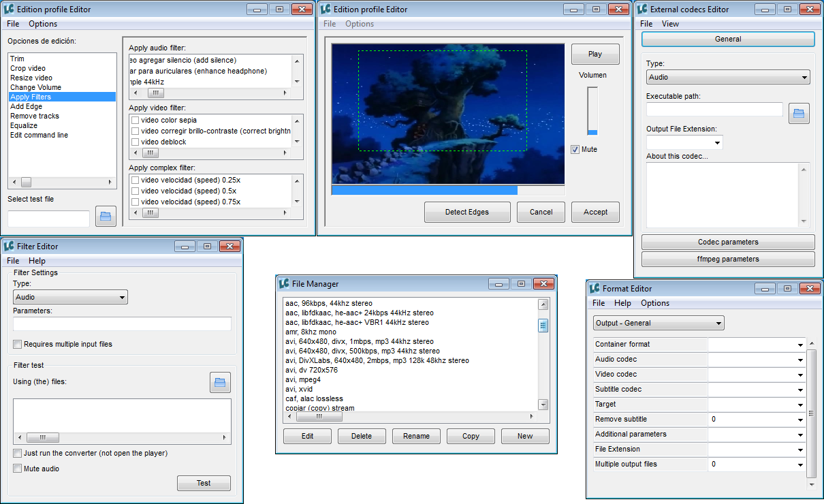Uncheck Mute in video preview window
Screen dimensions: 824x504
click(x=575, y=149)
